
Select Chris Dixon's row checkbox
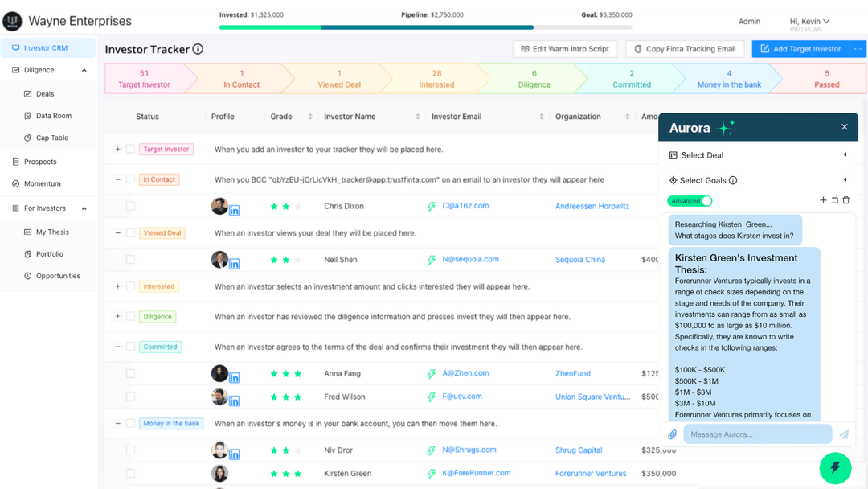point(131,206)
